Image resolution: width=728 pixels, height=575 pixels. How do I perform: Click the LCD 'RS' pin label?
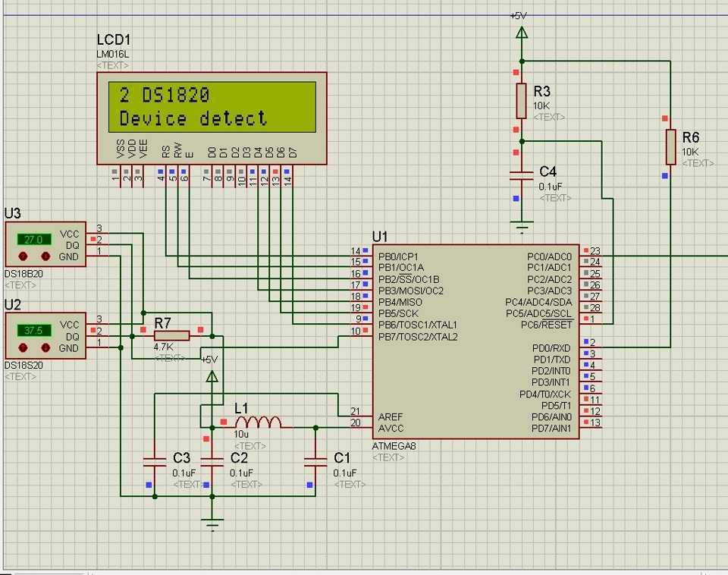click(x=166, y=152)
